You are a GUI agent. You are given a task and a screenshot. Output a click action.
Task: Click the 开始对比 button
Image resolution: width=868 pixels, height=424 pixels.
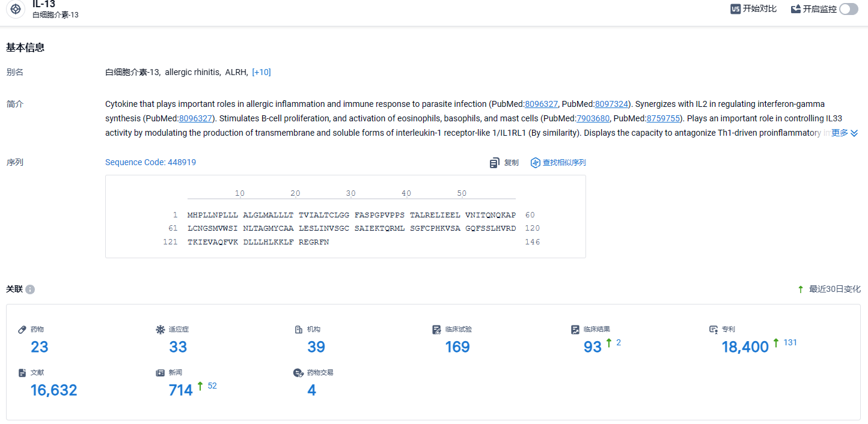pos(754,9)
